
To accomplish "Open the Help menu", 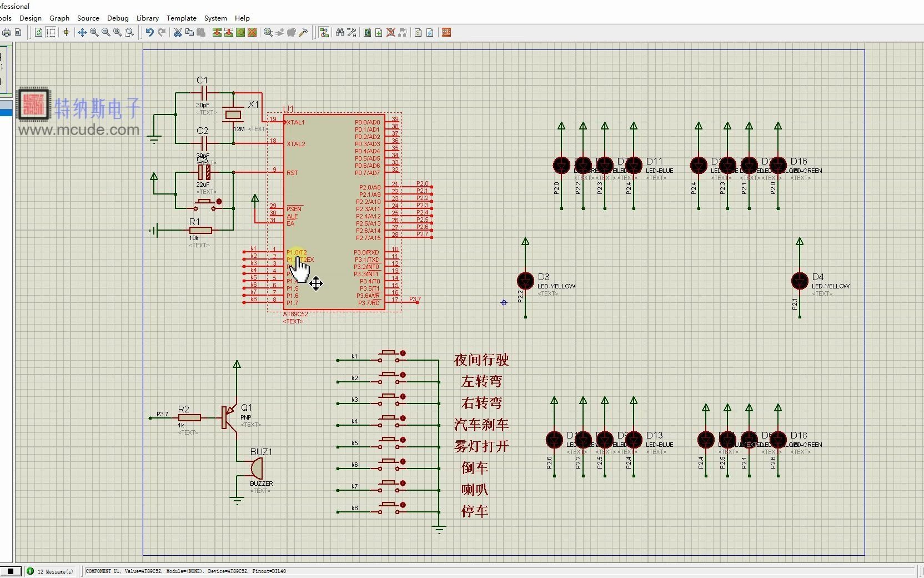I will pyautogui.click(x=242, y=18).
